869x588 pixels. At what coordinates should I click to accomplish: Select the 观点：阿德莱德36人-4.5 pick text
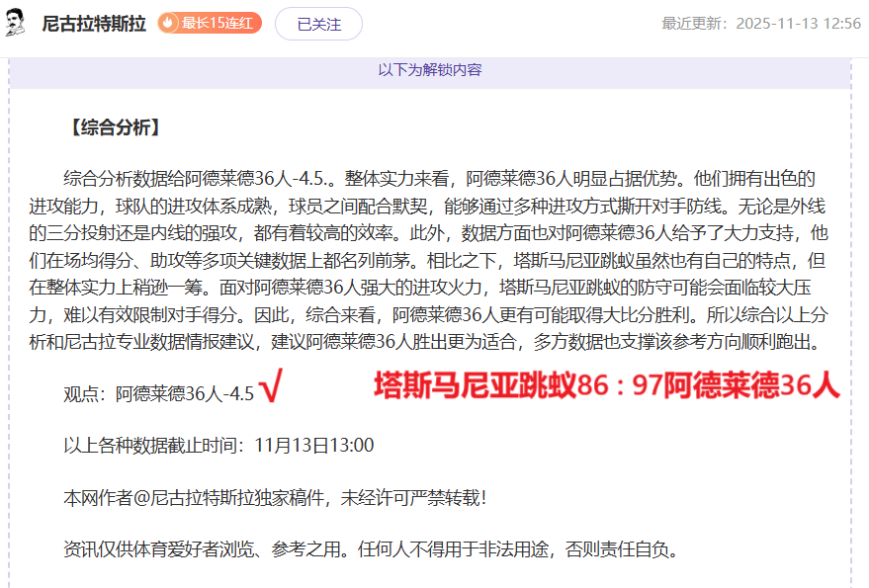point(158,393)
